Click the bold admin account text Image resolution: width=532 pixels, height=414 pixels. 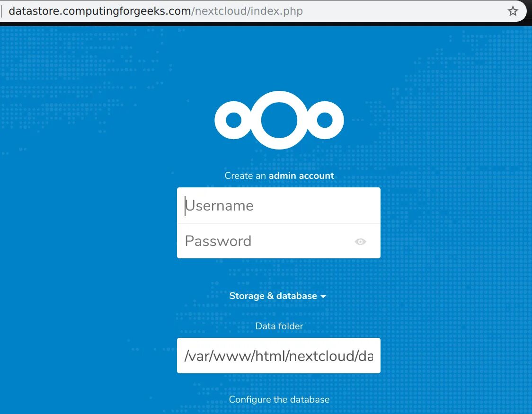coord(301,176)
